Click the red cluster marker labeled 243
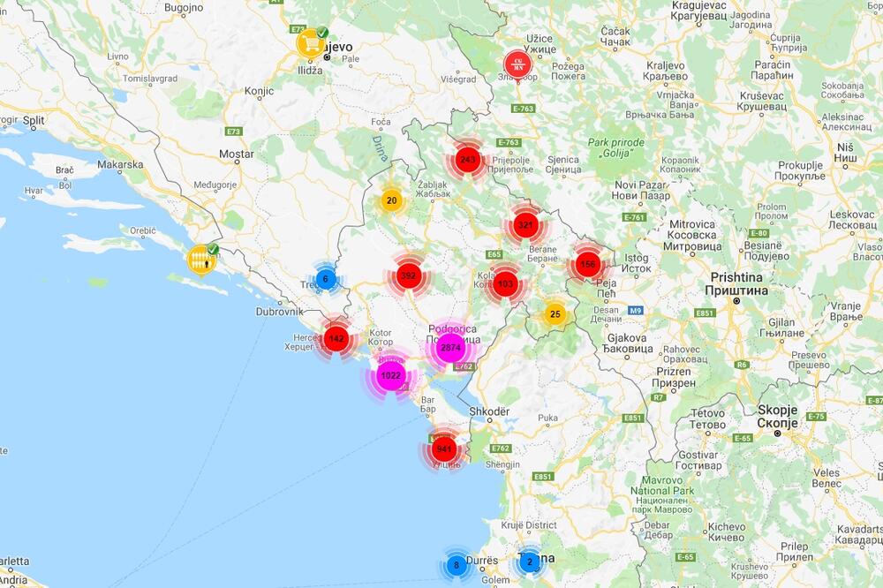883x588 pixels. pos(468,160)
